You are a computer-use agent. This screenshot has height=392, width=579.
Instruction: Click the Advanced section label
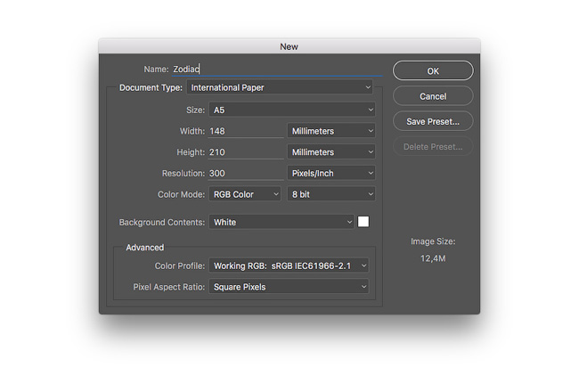coord(144,247)
